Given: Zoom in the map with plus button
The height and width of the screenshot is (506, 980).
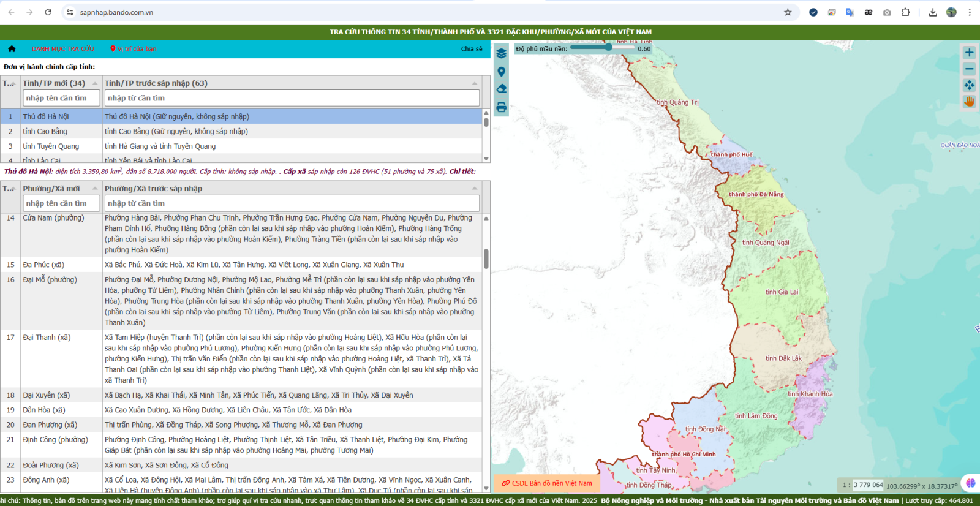Looking at the screenshot, I should coord(969,53).
